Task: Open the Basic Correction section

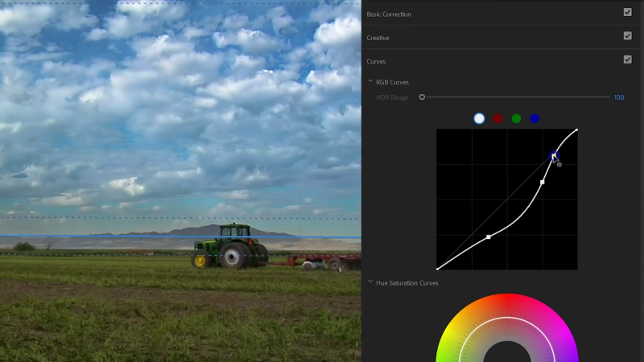Action: tap(389, 14)
